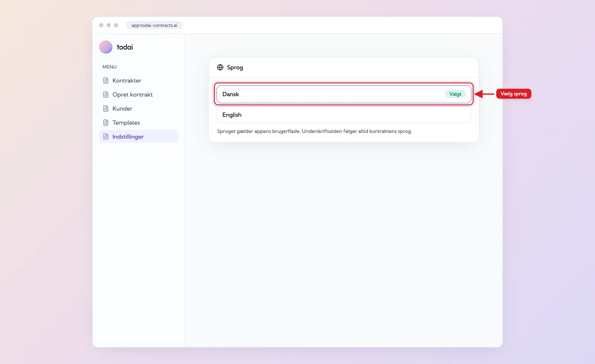Click the Opret kontrakt sidebar icon
Viewport: 595px width, 364px height.
pos(106,95)
